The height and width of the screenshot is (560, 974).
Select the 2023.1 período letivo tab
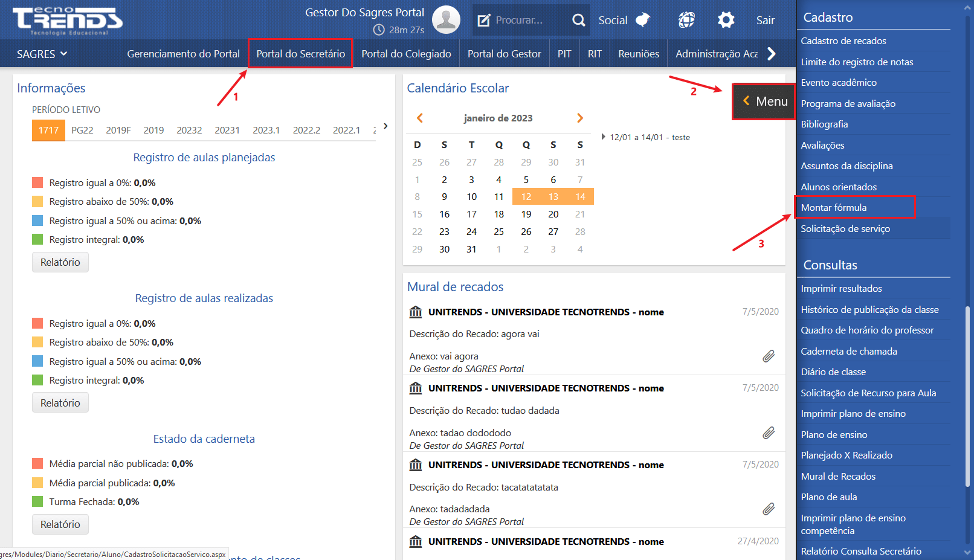[266, 130]
